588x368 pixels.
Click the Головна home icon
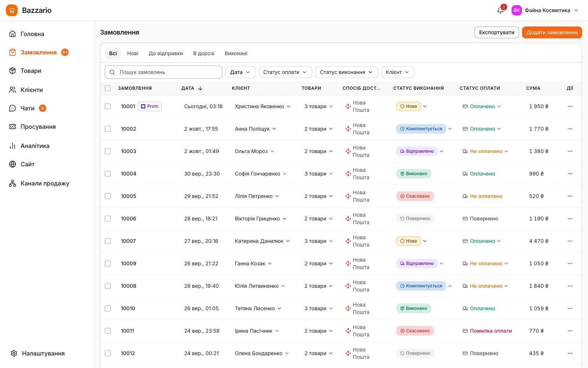tap(12, 34)
